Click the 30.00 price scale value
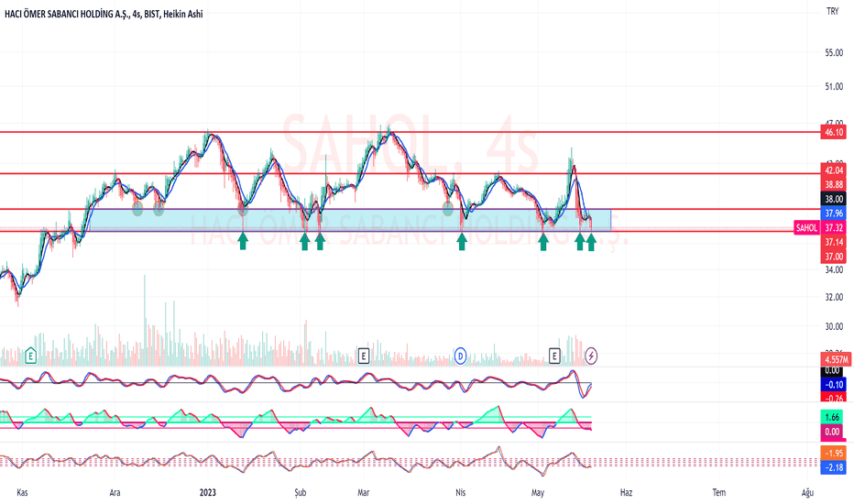Screen dimensions: 854x504 (834, 327)
